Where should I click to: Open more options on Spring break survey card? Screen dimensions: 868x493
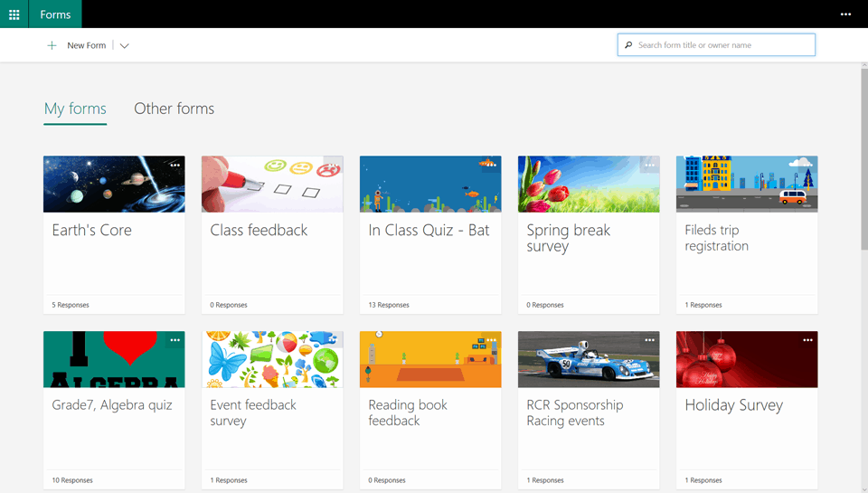(649, 166)
